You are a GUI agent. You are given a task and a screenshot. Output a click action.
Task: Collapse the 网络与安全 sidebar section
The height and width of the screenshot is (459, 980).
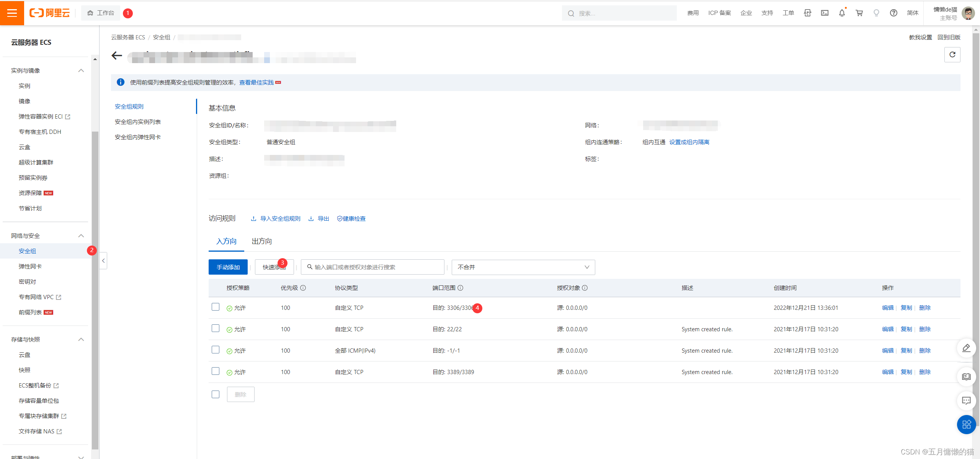[81, 236]
